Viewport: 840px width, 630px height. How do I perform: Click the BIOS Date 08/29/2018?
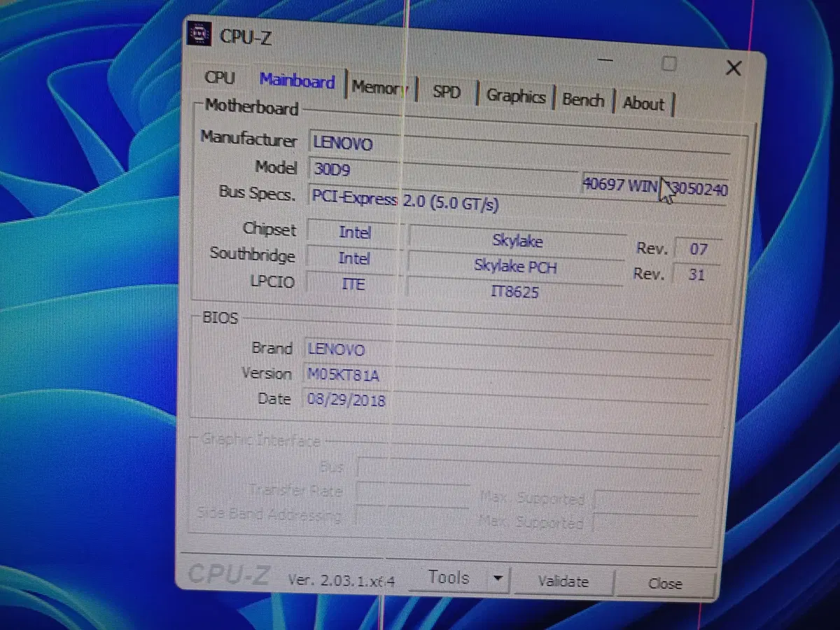[x=346, y=400]
